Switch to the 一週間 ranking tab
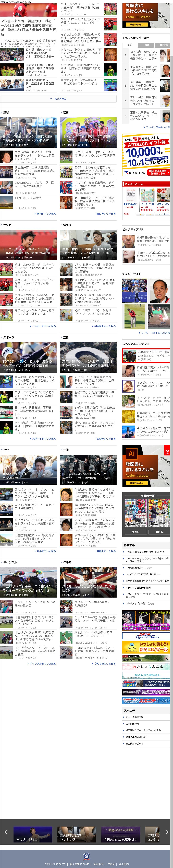Viewport: 173px width, 868px height. point(145,45)
